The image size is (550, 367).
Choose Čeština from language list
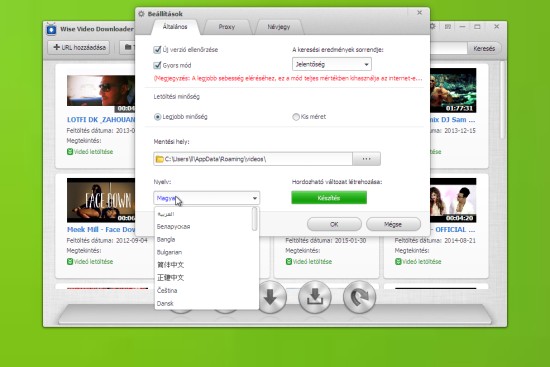(x=206, y=291)
